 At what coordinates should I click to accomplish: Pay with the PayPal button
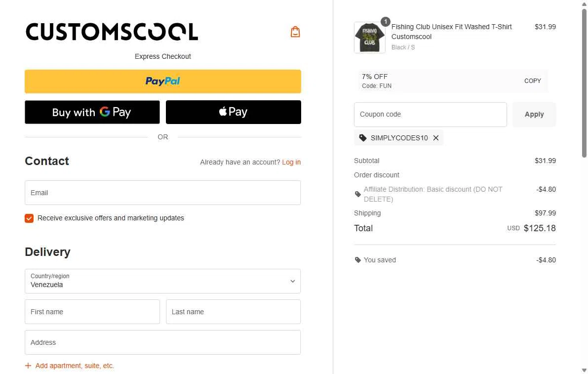click(x=163, y=82)
